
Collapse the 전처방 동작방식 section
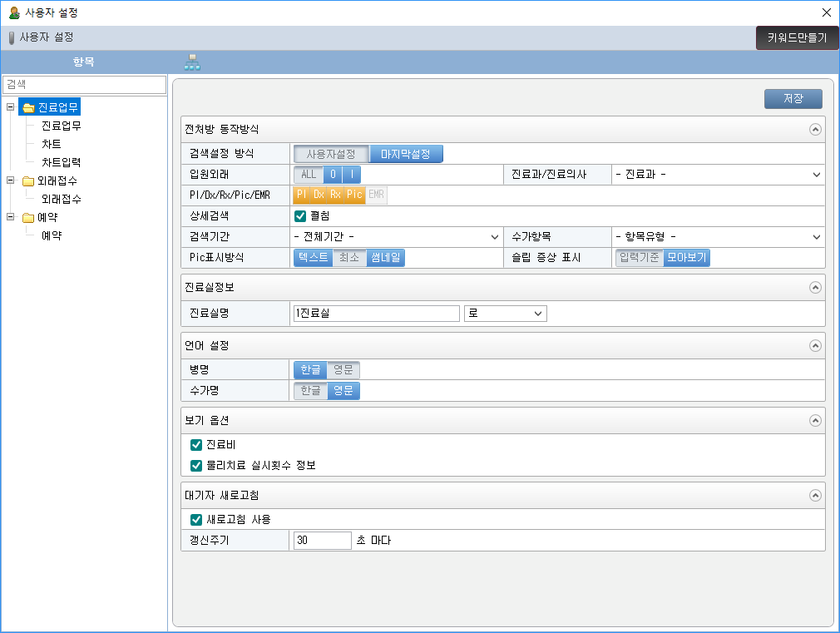[x=815, y=130]
